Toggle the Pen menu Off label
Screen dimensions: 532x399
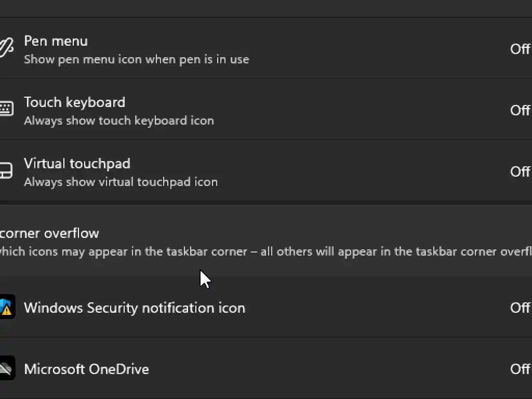(x=520, y=49)
